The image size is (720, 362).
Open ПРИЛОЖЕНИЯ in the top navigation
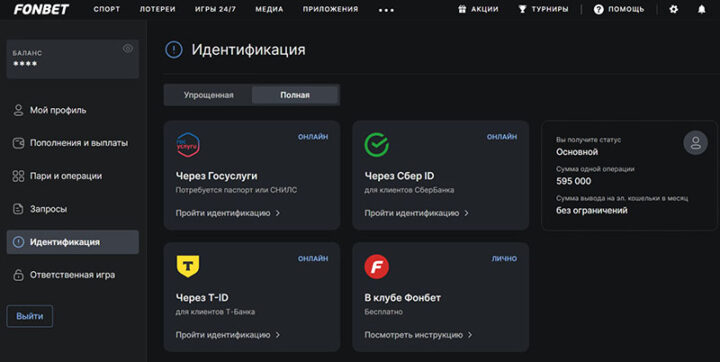[x=330, y=9]
